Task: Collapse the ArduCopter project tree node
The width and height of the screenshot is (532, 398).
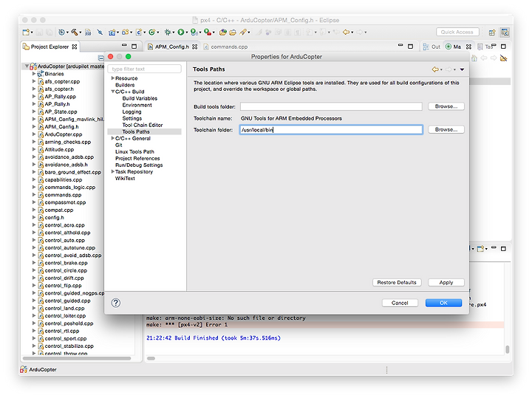Action: coord(27,66)
